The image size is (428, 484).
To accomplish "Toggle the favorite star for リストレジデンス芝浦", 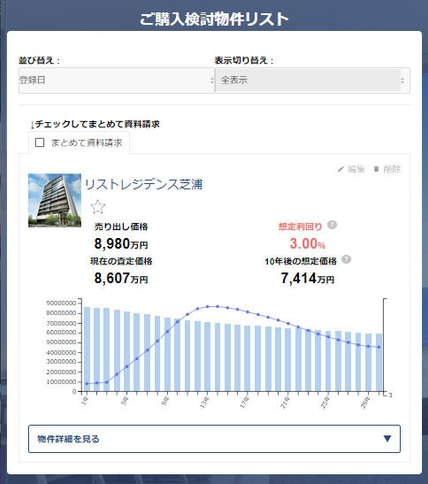I will 98,207.
